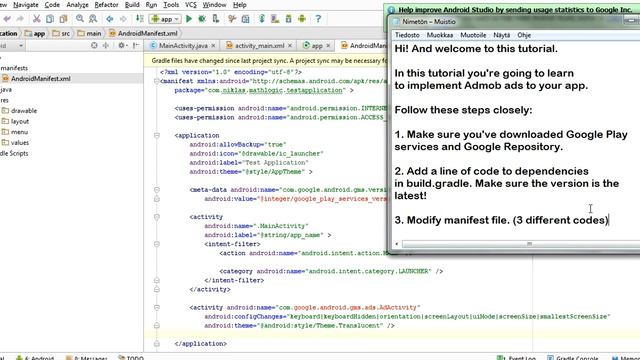Click the Cut scissors icon
Image resolution: width=640 pixels, height=360 pixels.
point(36,19)
